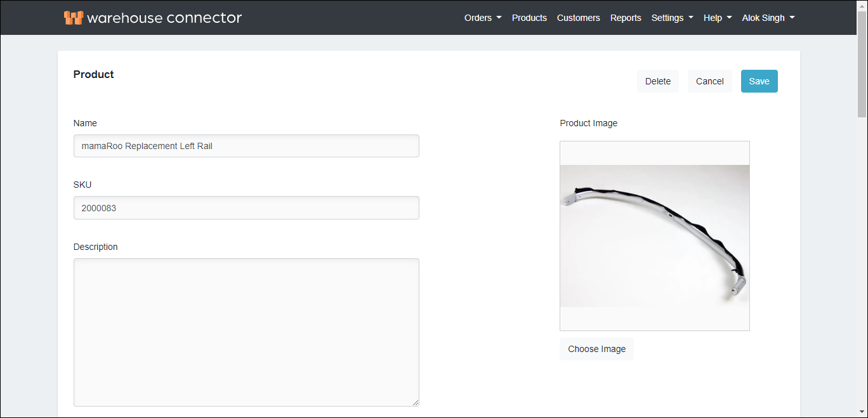The image size is (868, 418).
Task: Click the vertical page scrollbar thumb
Action: point(862,63)
